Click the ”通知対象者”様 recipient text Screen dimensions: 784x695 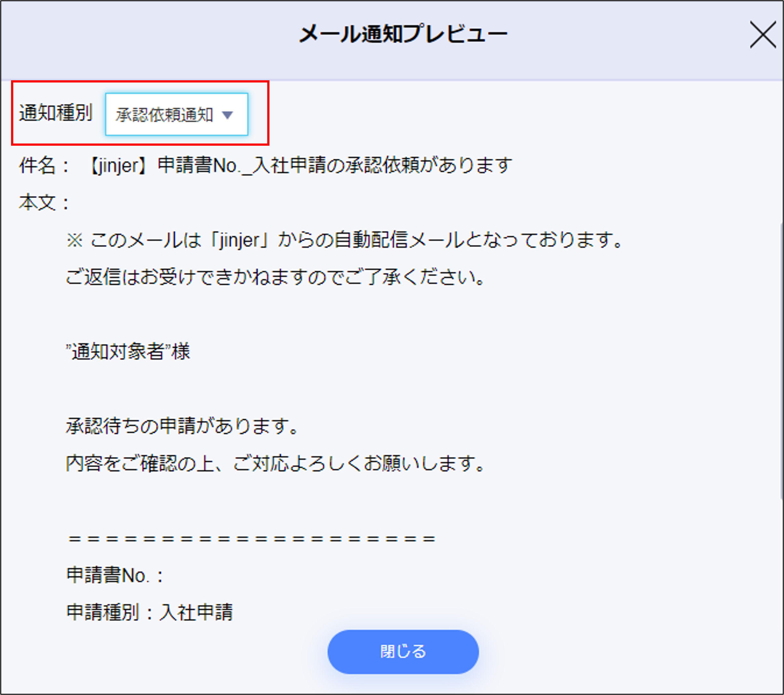click(128, 351)
